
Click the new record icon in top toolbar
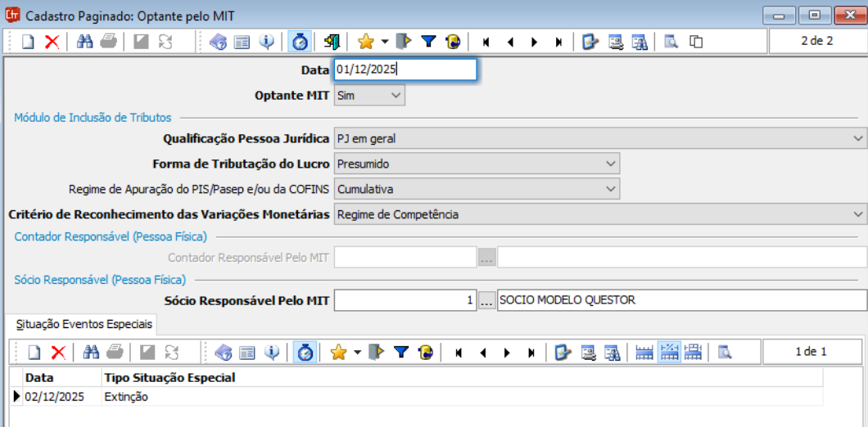click(28, 42)
